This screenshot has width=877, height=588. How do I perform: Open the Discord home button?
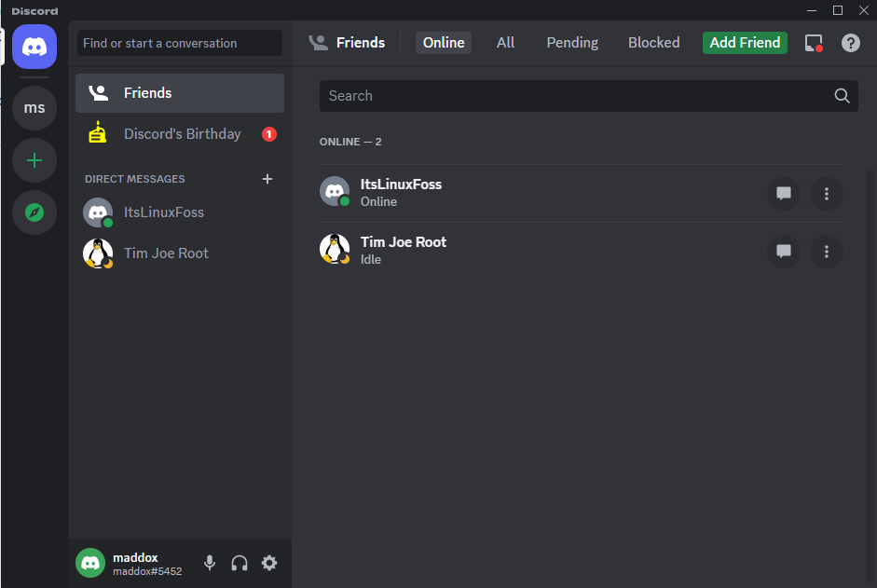[34, 47]
